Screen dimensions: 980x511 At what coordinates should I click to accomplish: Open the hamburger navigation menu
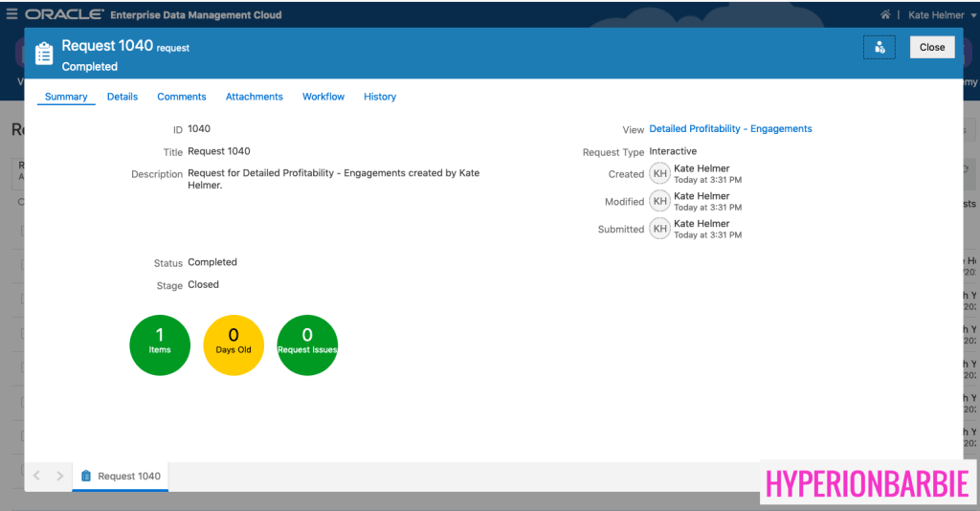12,14
